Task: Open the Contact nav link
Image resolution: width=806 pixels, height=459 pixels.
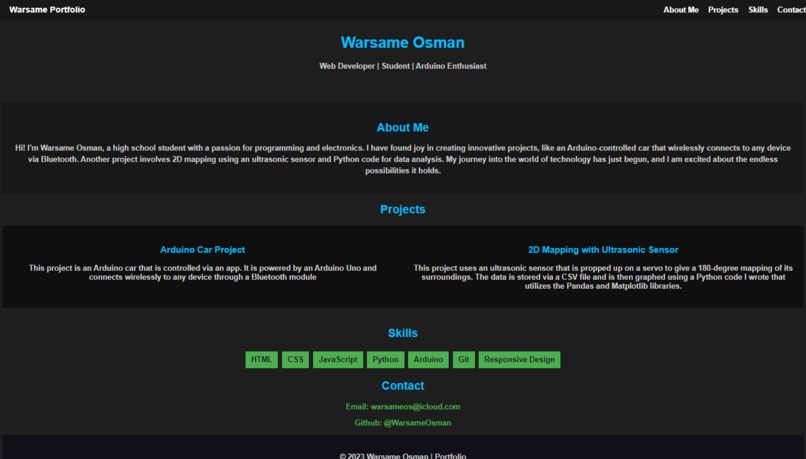Action: [x=791, y=10]
